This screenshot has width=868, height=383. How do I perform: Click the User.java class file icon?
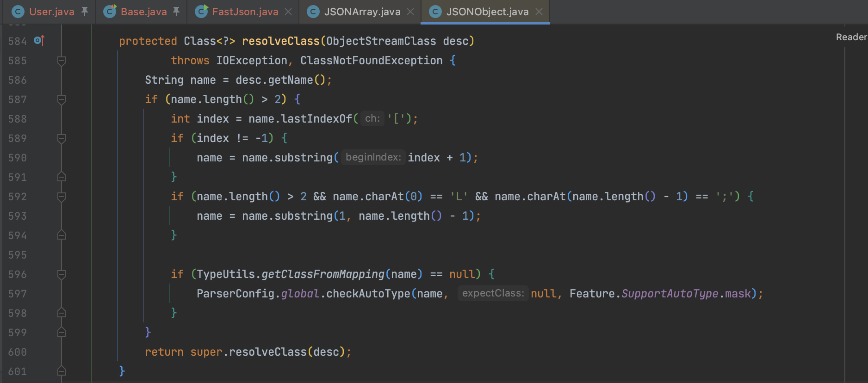click(18, 12)
